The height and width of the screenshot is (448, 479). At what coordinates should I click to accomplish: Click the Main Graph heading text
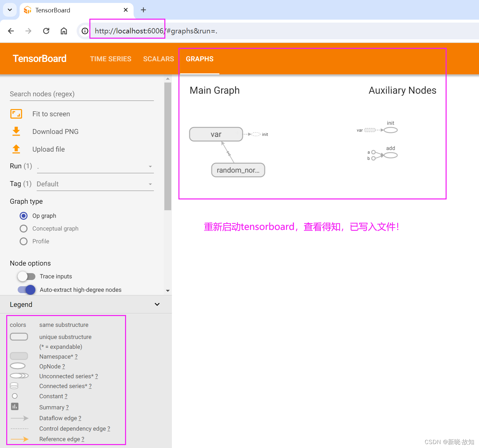(215, 90)
